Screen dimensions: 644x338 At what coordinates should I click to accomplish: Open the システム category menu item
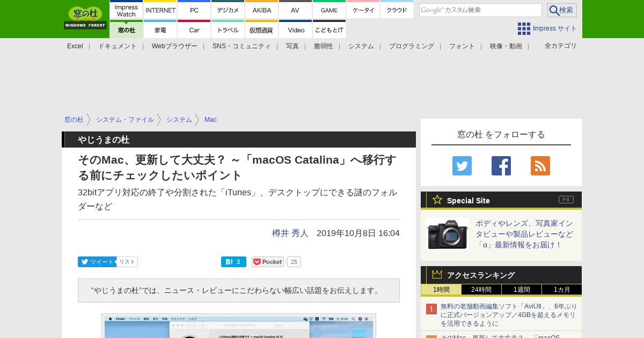tap(361, 46)
